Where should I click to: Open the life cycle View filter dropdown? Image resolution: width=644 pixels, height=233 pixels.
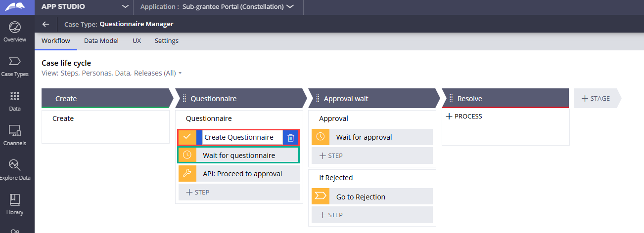tap(180, 73)
